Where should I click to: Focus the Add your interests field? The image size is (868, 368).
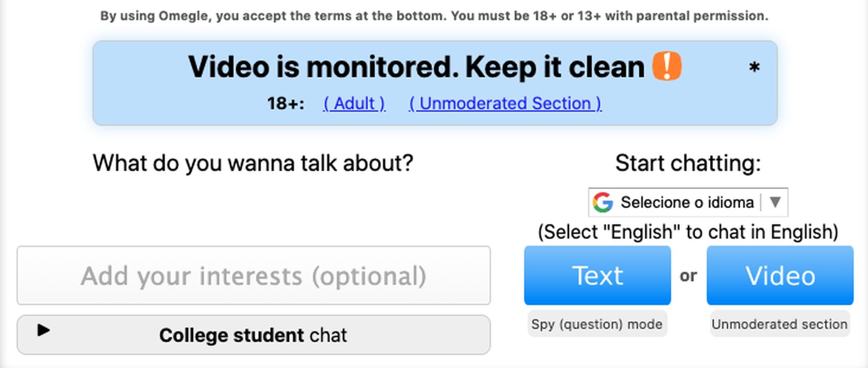[254, 275]
